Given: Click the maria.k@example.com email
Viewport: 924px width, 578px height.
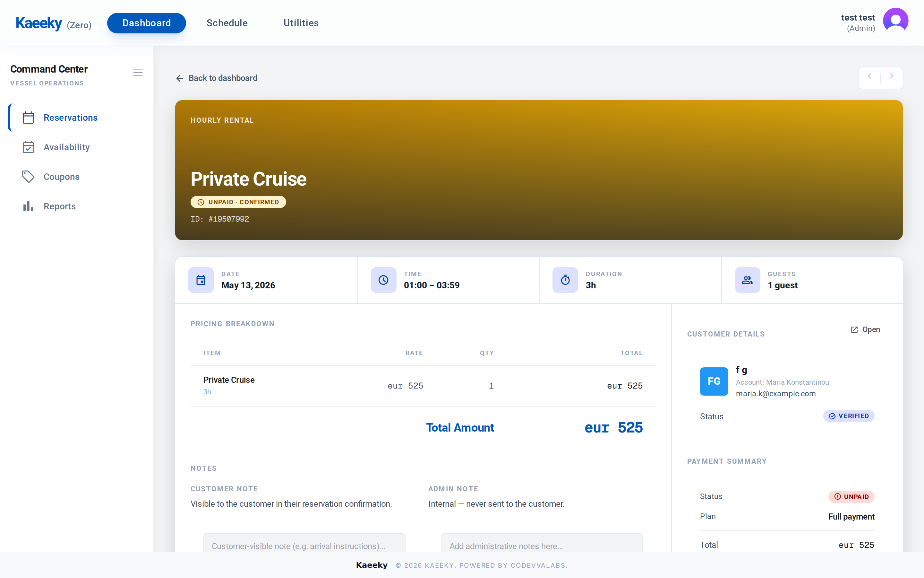Looking at the screenshot, I should 775,394.
